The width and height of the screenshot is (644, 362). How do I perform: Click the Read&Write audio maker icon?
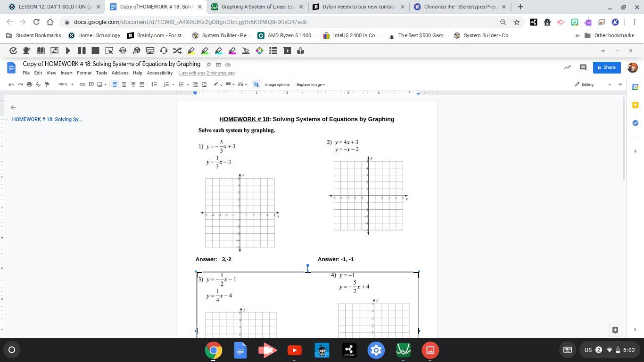tap(123, 51)
